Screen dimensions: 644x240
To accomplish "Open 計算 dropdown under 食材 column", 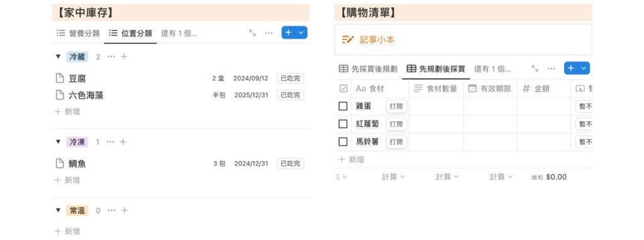I will point(394,177).
